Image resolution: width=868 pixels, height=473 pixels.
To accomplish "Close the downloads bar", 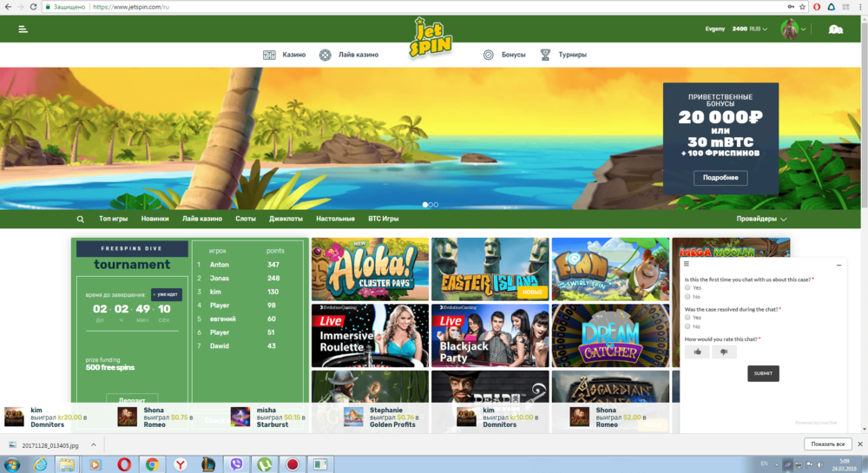I will (859, 444).
